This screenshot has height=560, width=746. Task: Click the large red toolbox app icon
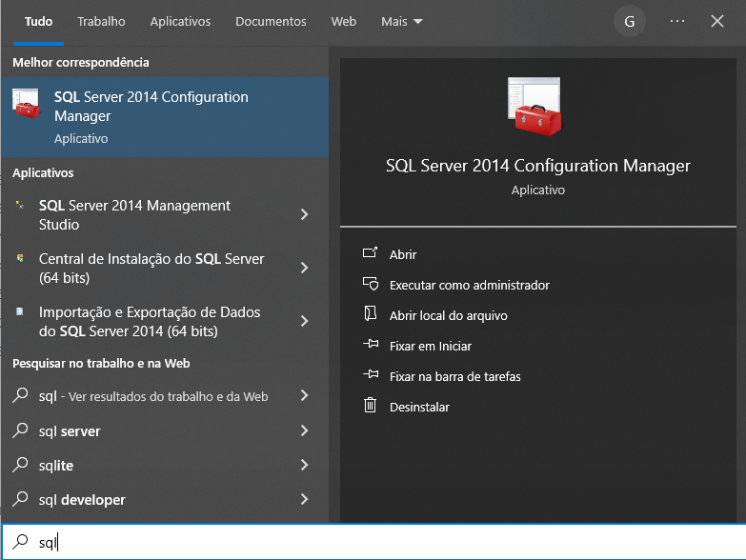pos(534,107)
